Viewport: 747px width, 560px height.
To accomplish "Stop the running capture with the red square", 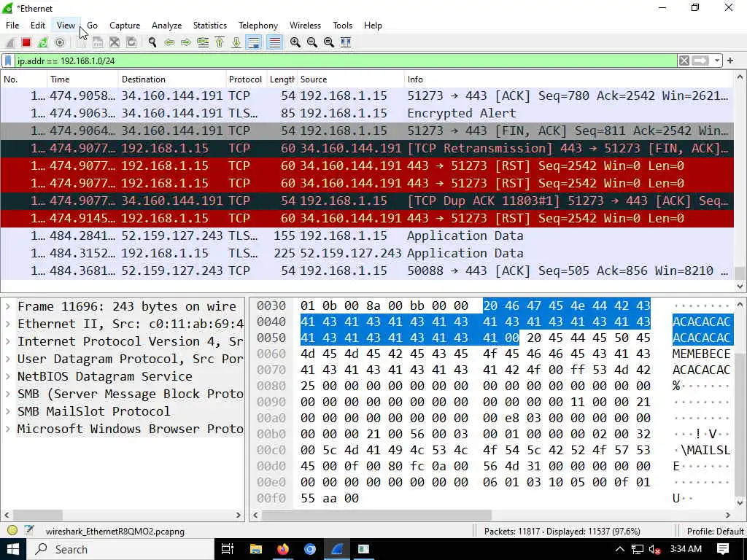I will (26, 42).
